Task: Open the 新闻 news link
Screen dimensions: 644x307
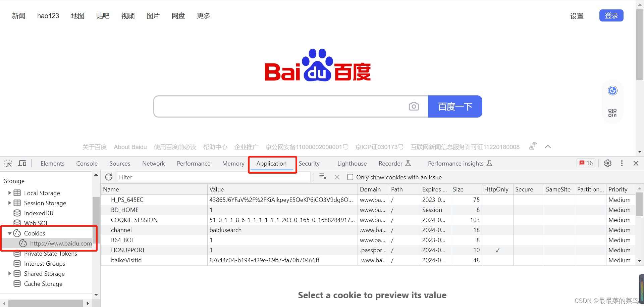Action: point(19,16)
